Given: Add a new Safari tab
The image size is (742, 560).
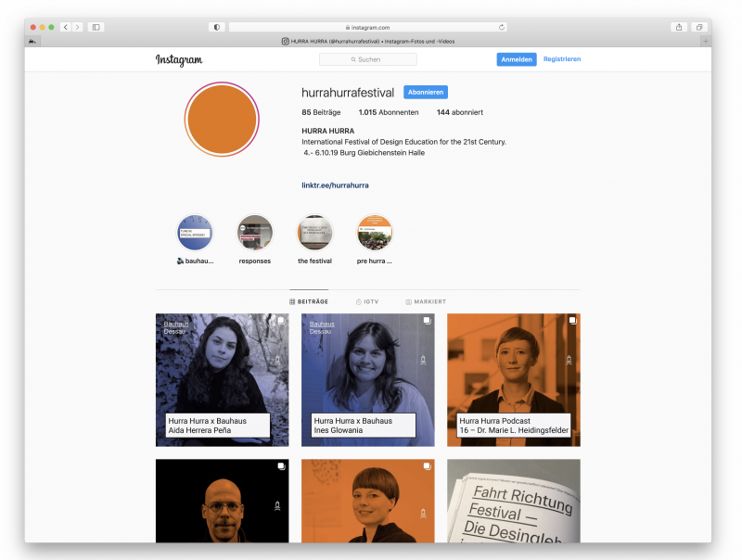Looking at the screenshot, I should pos(706,41).
